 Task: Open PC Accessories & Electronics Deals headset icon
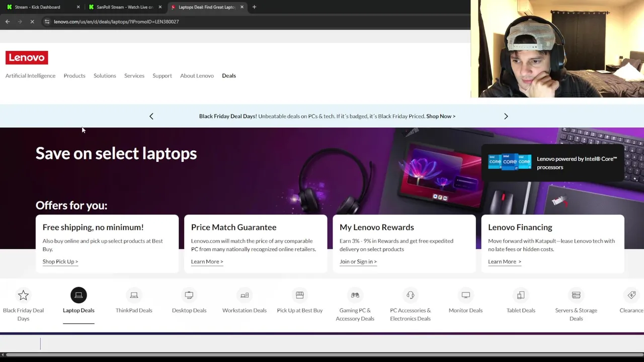pos(411,295)
